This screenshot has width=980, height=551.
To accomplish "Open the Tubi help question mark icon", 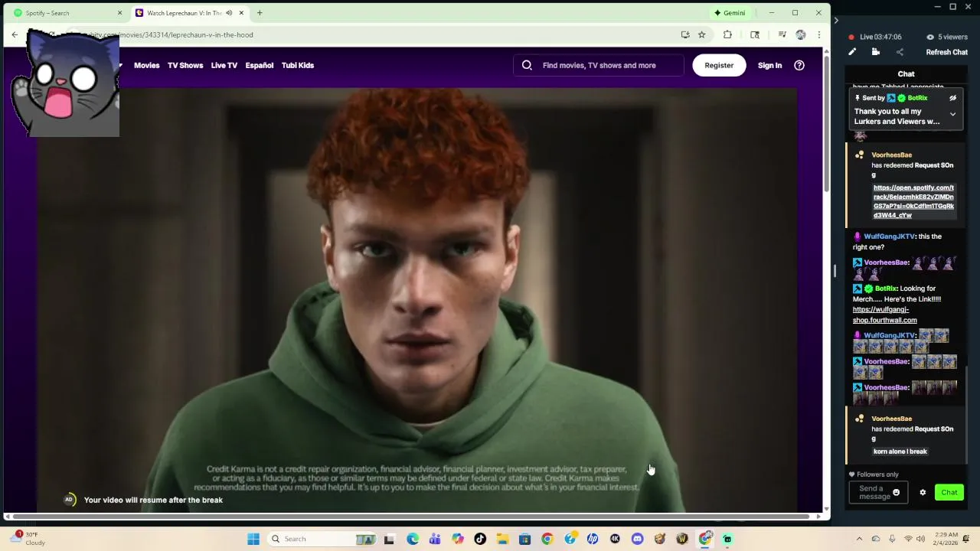I will 799,65.
